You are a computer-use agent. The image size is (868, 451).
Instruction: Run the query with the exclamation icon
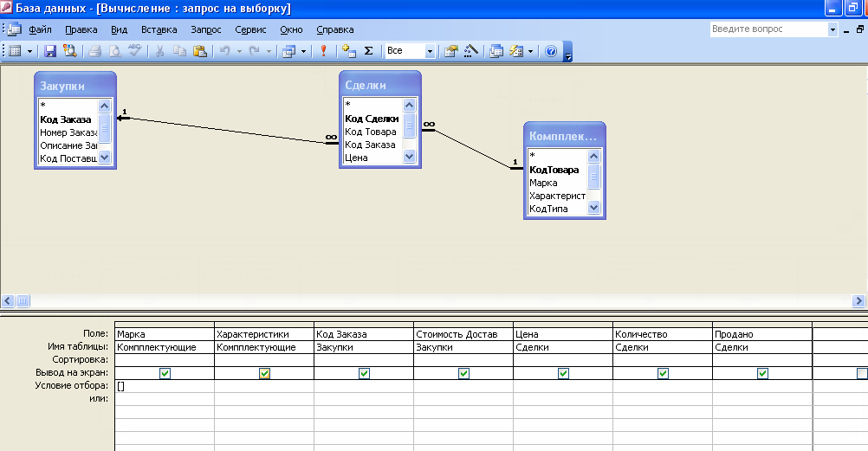point(323,51)
